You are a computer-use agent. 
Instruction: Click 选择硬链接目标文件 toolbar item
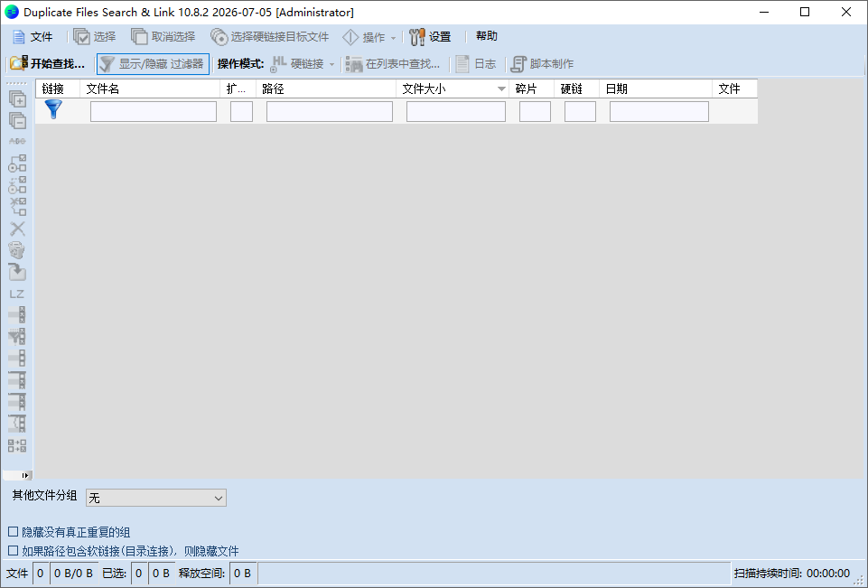pos(269,37)
